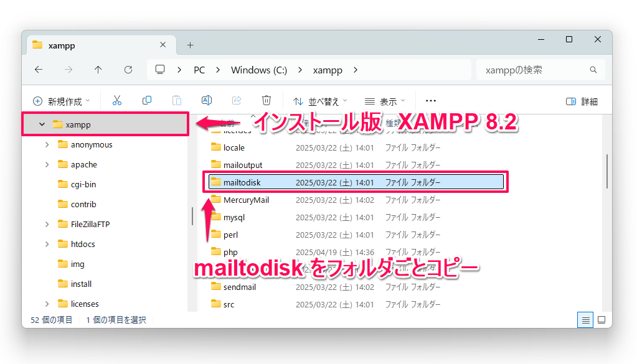This screenshot has height=364, width=637.
Task: Open the three-dots See more menu
Action: [x=431, y=101]
